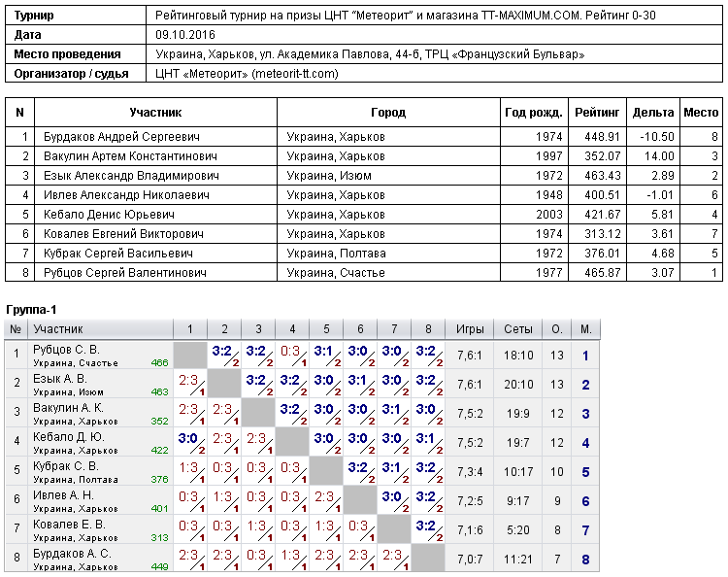Click the Рейтинг column header
The image size is (728, 577).
[597, 113]
